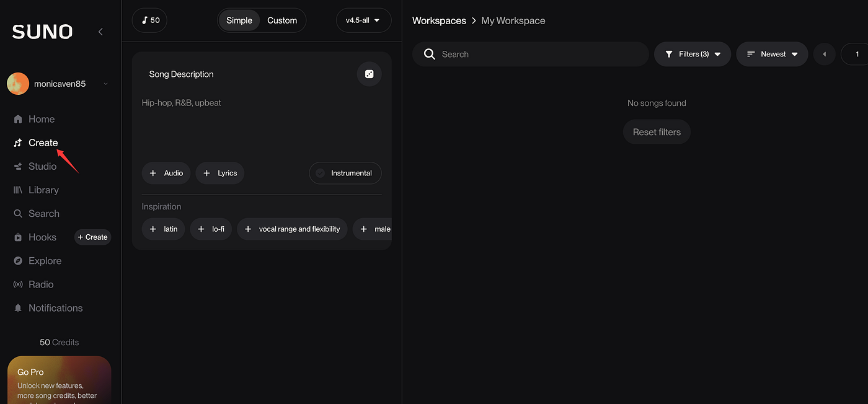The image size is (868, 404).
Task: Go to the Library section
Action: pos(43,190)
